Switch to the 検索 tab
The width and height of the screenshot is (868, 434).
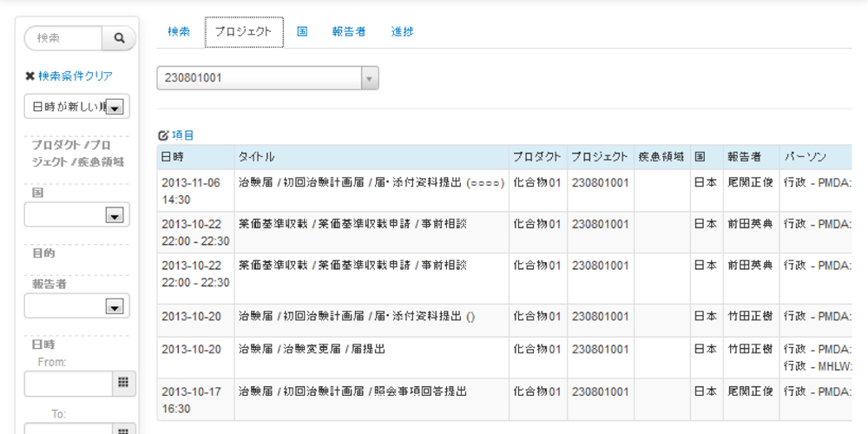[179, 31]
